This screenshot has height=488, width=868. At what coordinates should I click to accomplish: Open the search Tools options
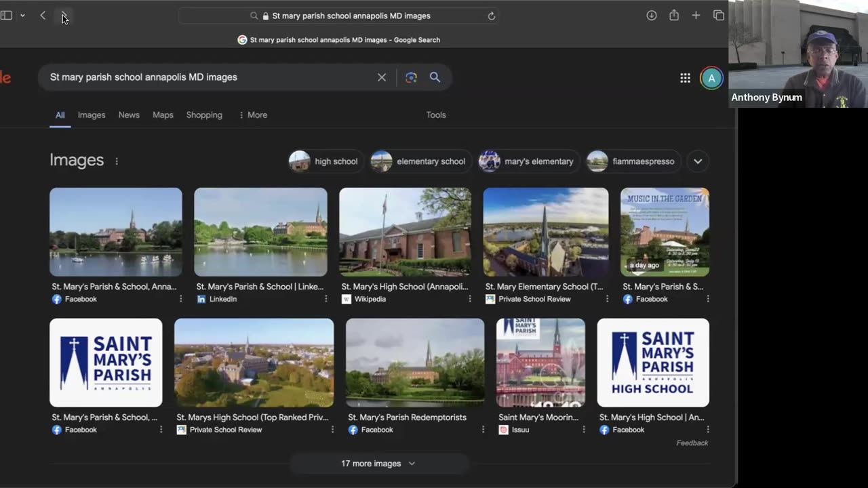point(436,115)
